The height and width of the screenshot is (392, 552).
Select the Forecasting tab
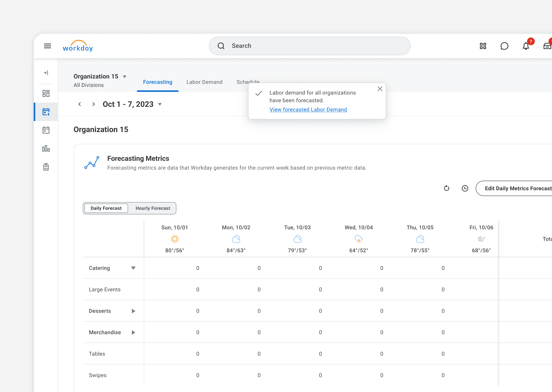[158, 82]
